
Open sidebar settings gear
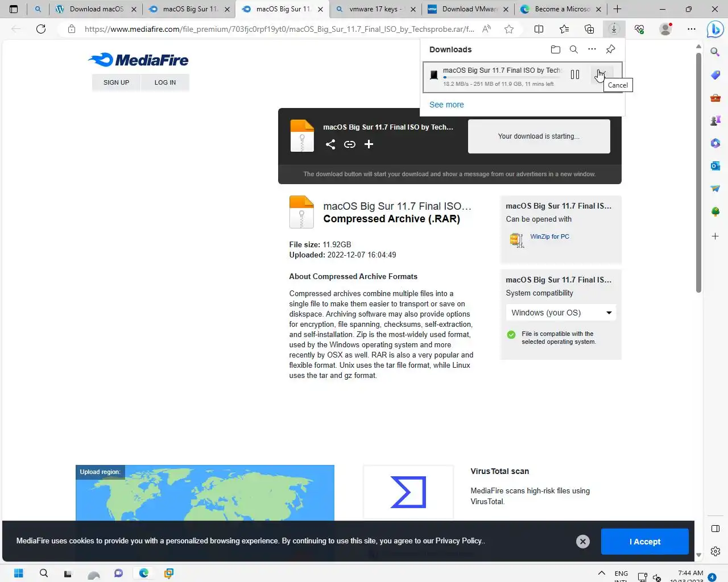[715, 551]
